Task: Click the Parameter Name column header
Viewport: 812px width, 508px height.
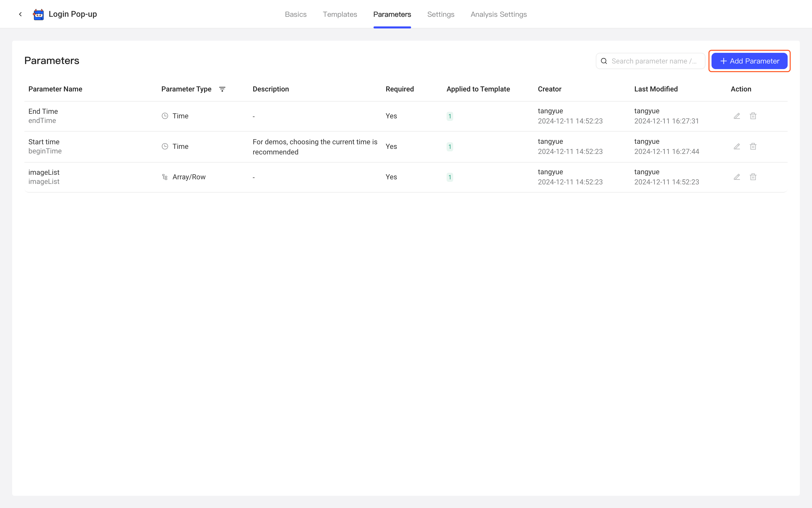Action: [55, 89]
